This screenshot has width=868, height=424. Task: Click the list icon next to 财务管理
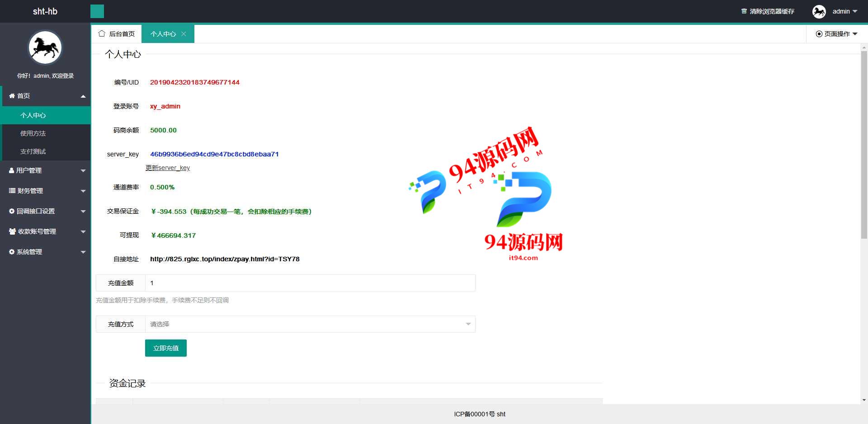[x=12, y=191]
